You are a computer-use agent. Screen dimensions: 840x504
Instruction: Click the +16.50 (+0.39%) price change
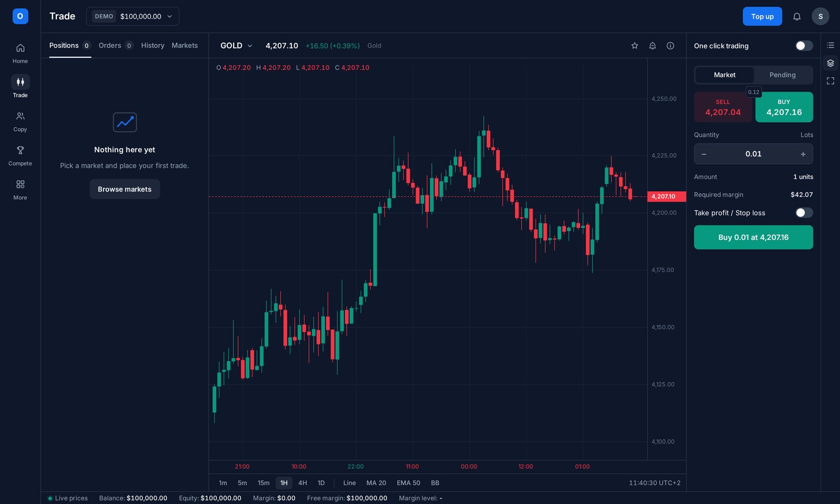tap(332, 46)
